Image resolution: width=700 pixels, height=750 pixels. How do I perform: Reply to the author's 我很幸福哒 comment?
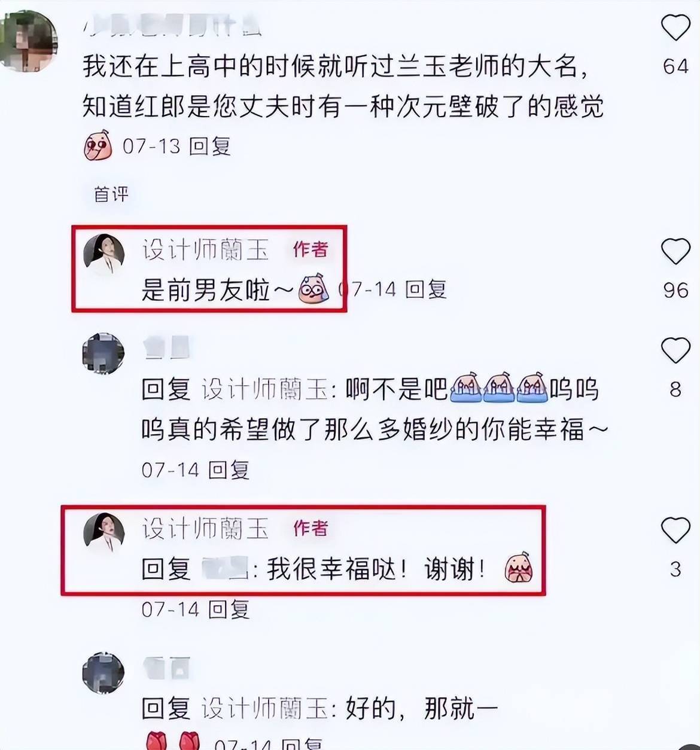[229, 609]
